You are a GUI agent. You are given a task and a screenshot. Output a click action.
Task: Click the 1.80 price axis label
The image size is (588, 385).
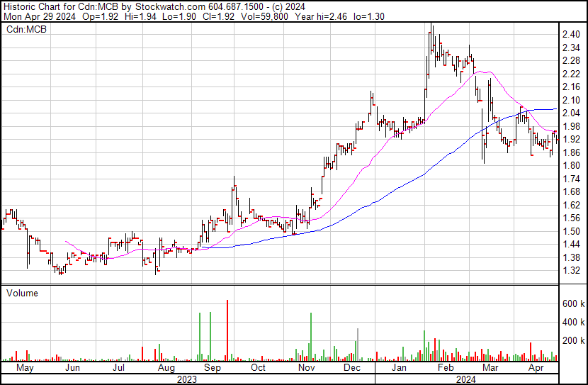pos(571,165)
